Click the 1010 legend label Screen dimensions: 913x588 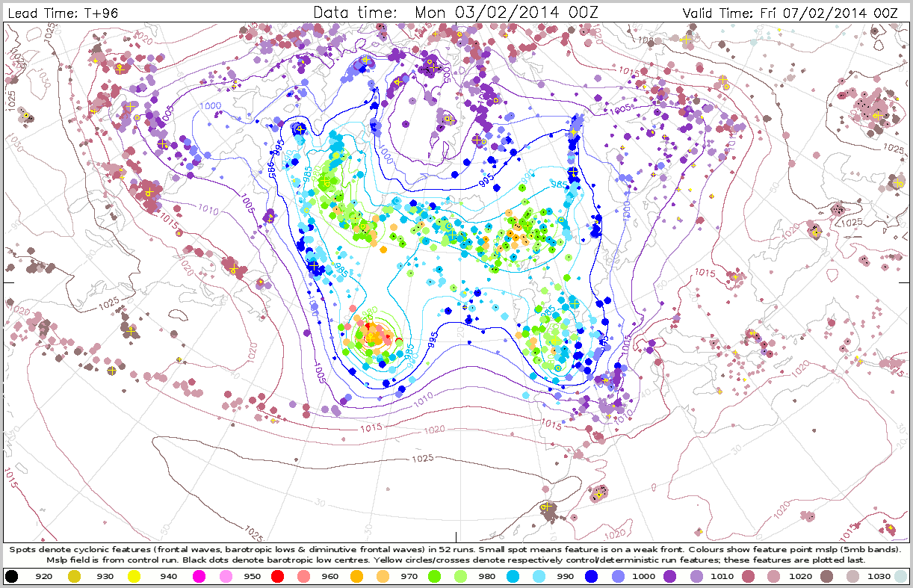[x=722, y=577]
